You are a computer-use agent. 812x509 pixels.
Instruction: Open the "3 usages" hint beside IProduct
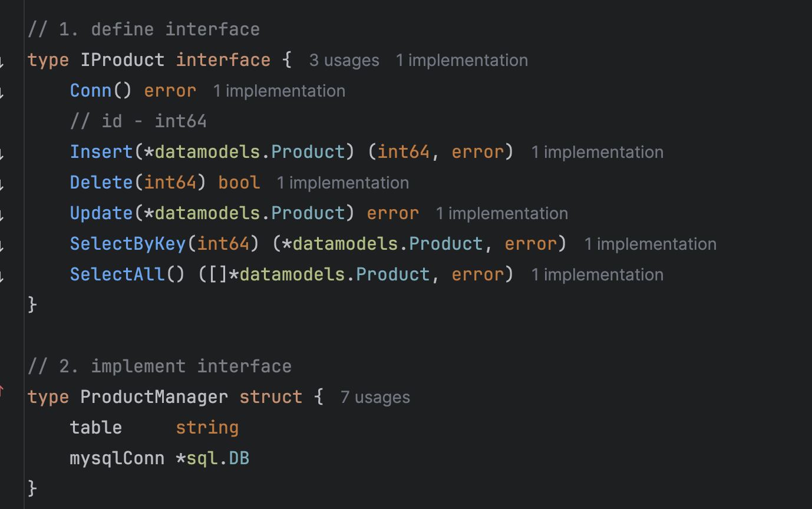pyautogui.click(x=344, y=60)
